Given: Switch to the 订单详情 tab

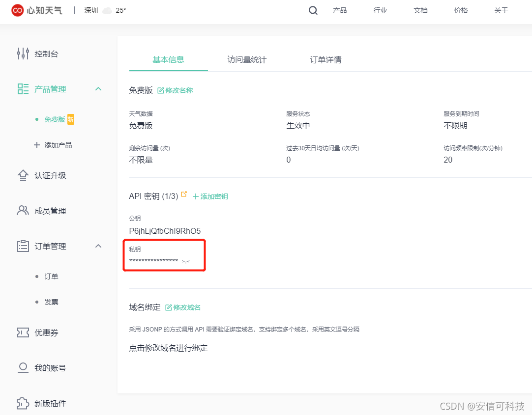Looking at the screenshot, I should click(x=325, y=60).
